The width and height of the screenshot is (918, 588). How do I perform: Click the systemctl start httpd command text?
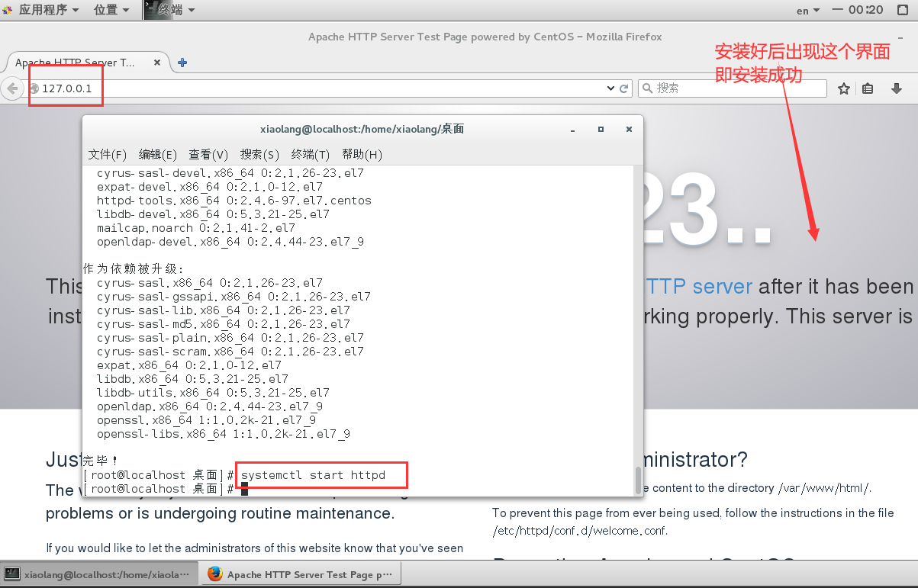tap(313, 475)
